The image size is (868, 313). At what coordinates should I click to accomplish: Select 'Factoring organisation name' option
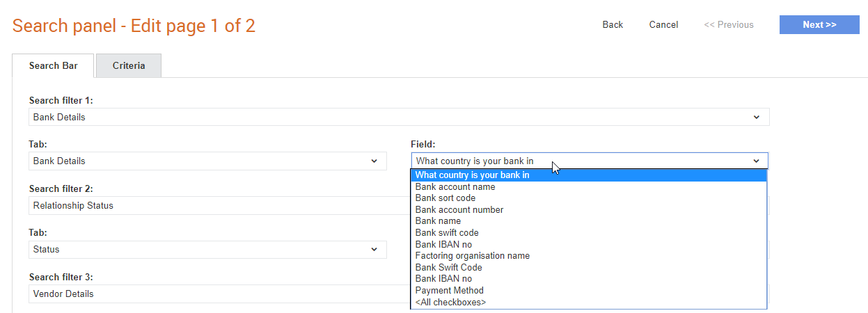coord(589,255)
